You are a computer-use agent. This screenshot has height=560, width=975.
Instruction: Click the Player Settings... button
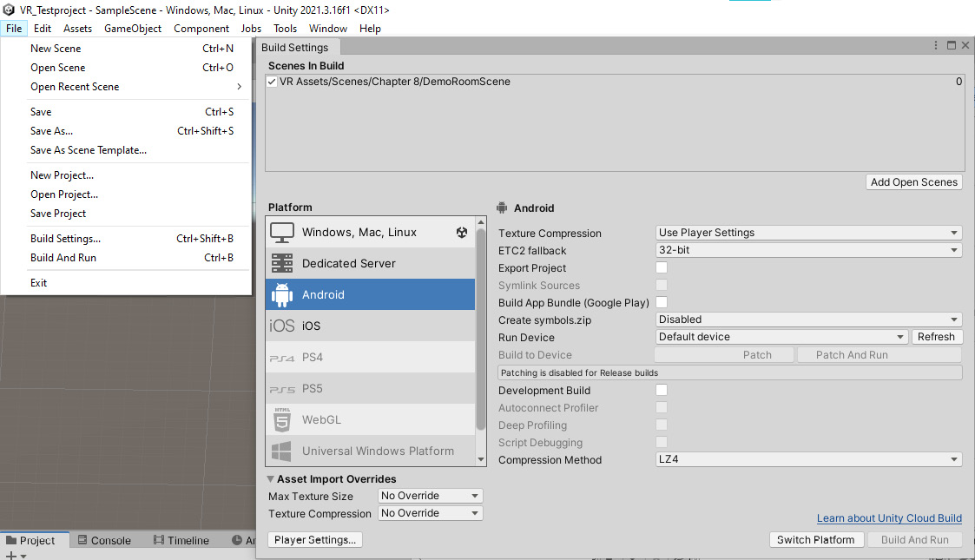coord(315,539)
